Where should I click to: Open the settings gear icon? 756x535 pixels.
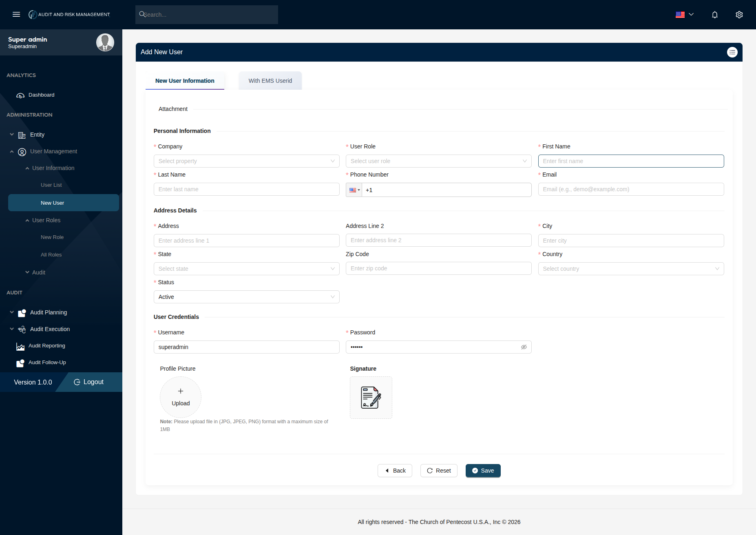pyautogui.click(x=739, y=15)
